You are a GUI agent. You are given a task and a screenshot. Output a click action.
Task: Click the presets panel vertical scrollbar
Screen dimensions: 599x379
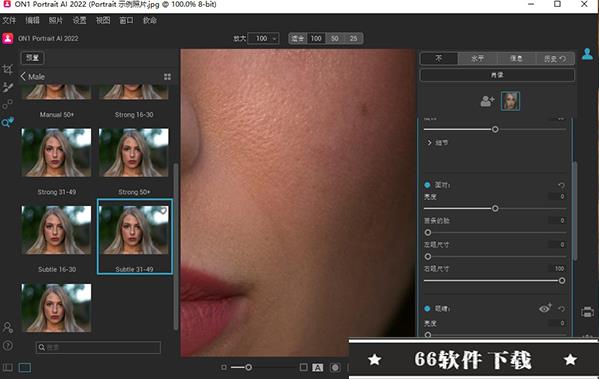[x=176, y=246]
